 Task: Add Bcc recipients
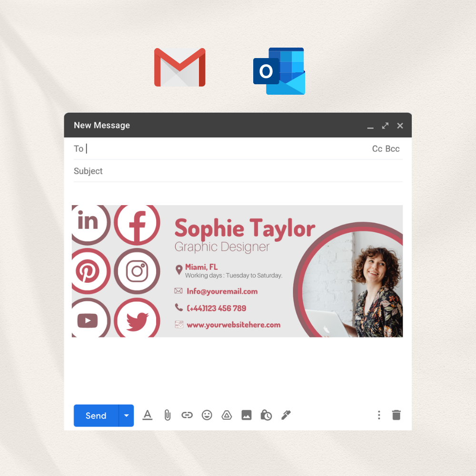(392, 149)
